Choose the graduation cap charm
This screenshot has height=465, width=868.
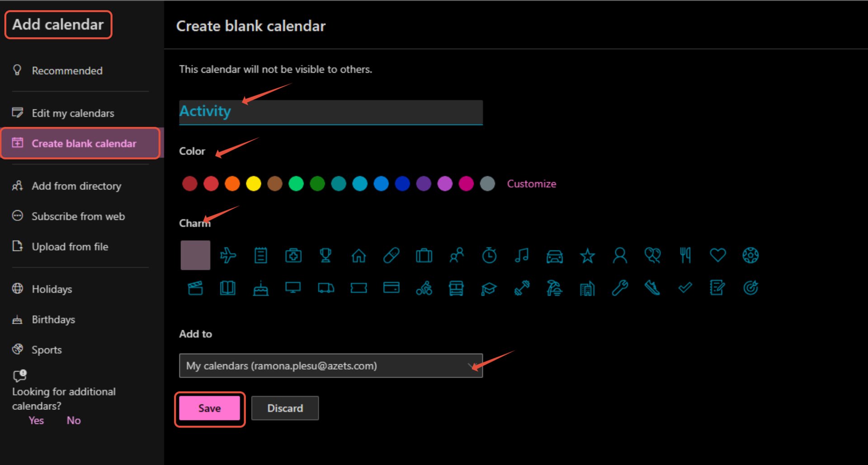489,288
